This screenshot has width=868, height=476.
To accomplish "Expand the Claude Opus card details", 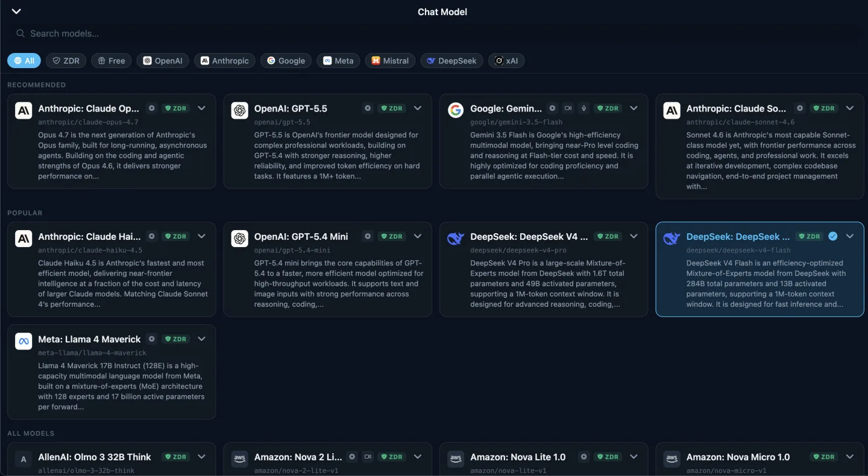I will click(x=201, y=108).
